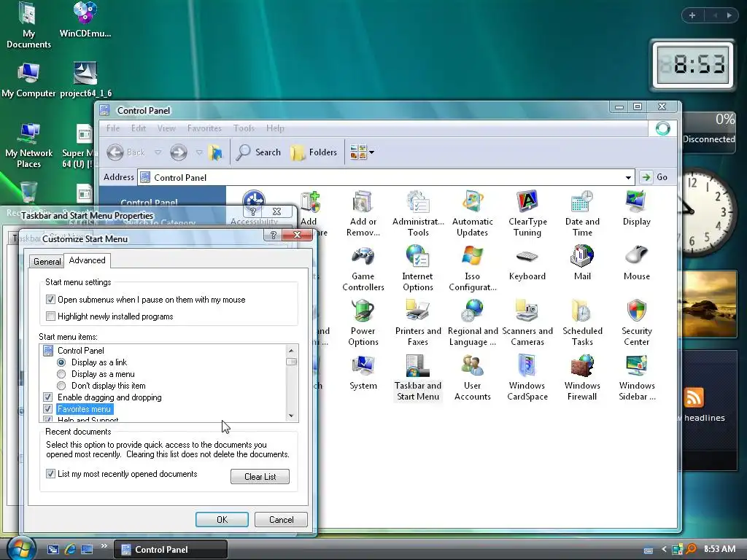Open Keyboard settings icon
Viewport: 747px width, 560px height.
click(527, 263)
